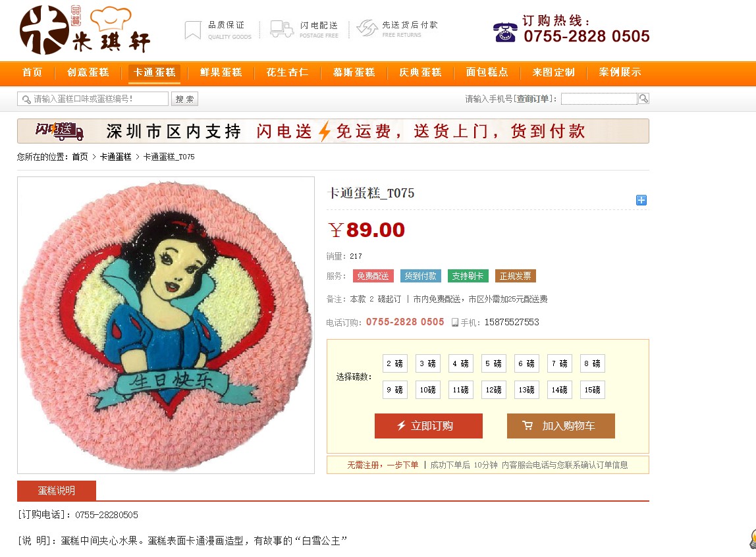Click the 搜索 search button
This screenshot has height=557, width=756.
pyautogui.click(x=184, y=99)
